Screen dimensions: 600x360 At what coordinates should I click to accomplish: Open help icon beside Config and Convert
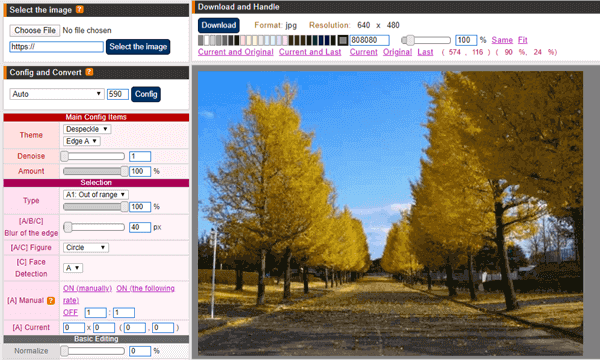(89, 72)
